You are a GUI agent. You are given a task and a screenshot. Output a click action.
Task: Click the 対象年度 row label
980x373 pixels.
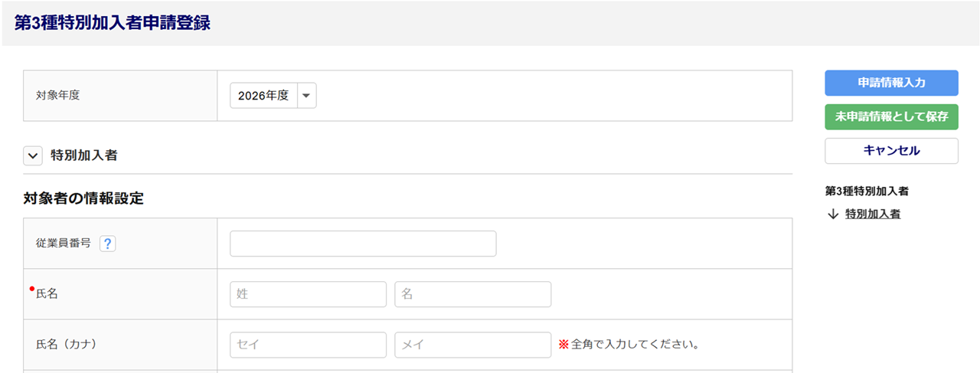[58, 96]
